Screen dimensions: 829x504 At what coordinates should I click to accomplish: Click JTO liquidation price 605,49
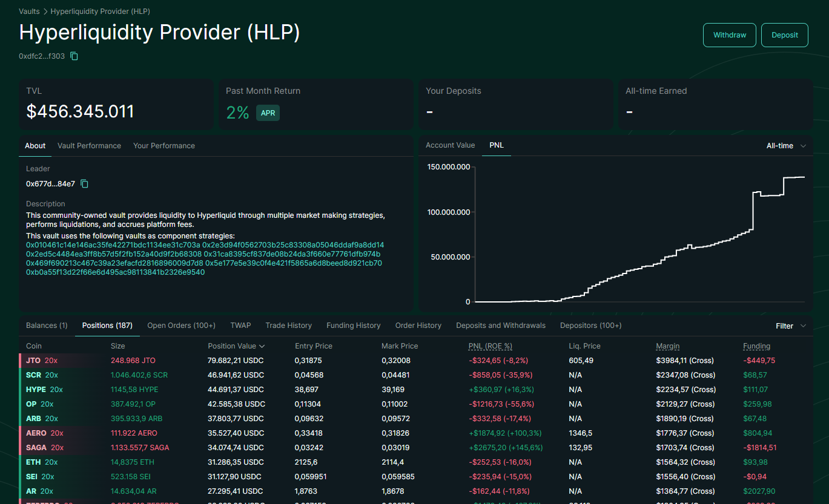pyautogui.click(x=581, y=361)
